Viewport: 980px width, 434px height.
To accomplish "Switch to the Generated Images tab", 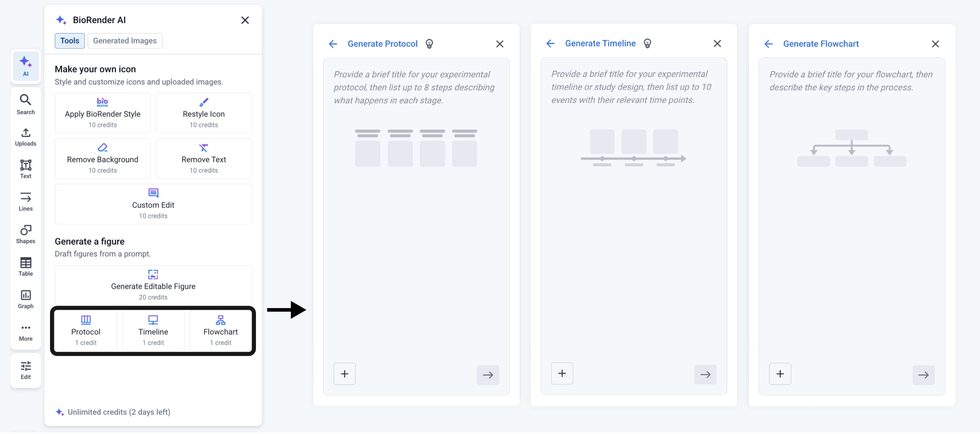I will tap(125, 41).
